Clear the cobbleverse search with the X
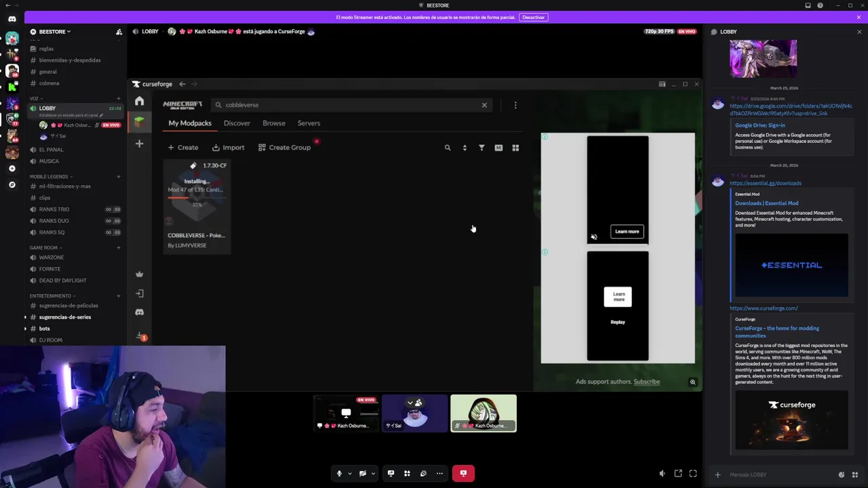The width and height of the screenshot is (868, 488). pos(484,105)
